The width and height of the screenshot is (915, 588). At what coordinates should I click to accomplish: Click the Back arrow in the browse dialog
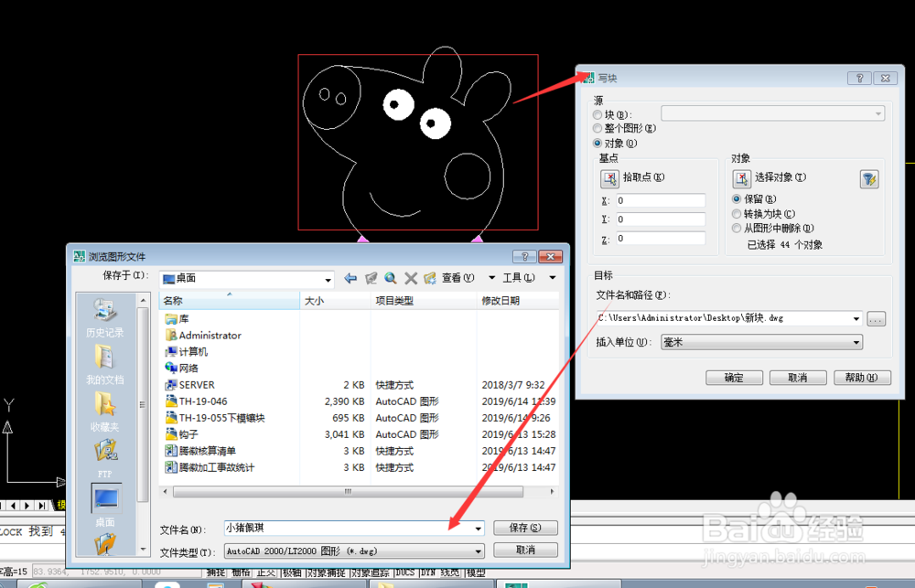350,278
